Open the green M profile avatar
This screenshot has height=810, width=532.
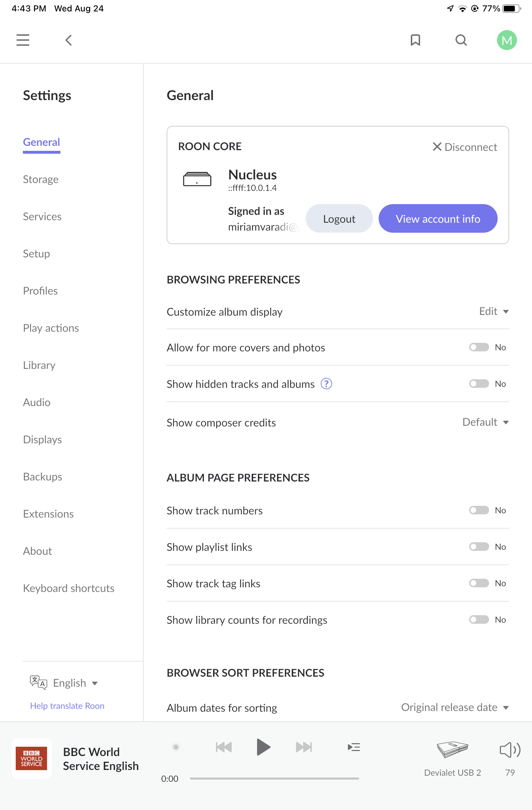pyautogui.click(x=507, y=40)
